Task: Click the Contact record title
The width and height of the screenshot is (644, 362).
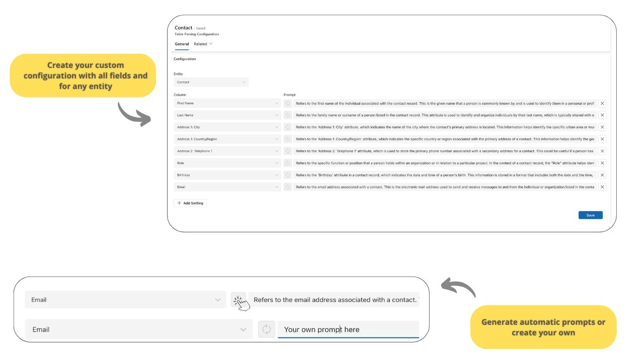Action: (184, 28)
